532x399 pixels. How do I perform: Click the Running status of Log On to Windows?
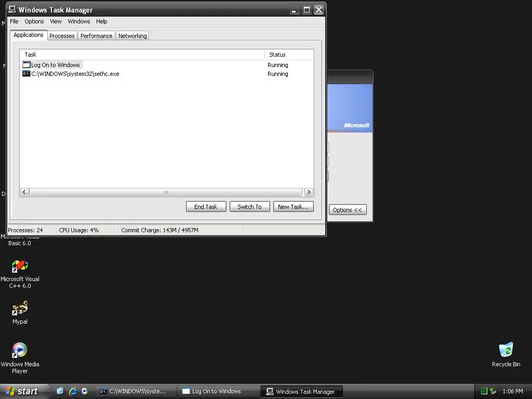click(278, 65)
